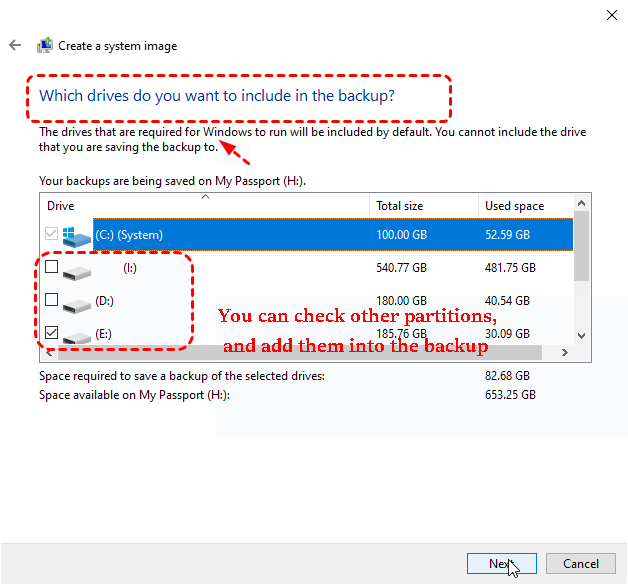Image resolution: width=628 pixels, height=585 pixels.
Task: Check the (I:) drive checkbox
Action: point(52,268)
